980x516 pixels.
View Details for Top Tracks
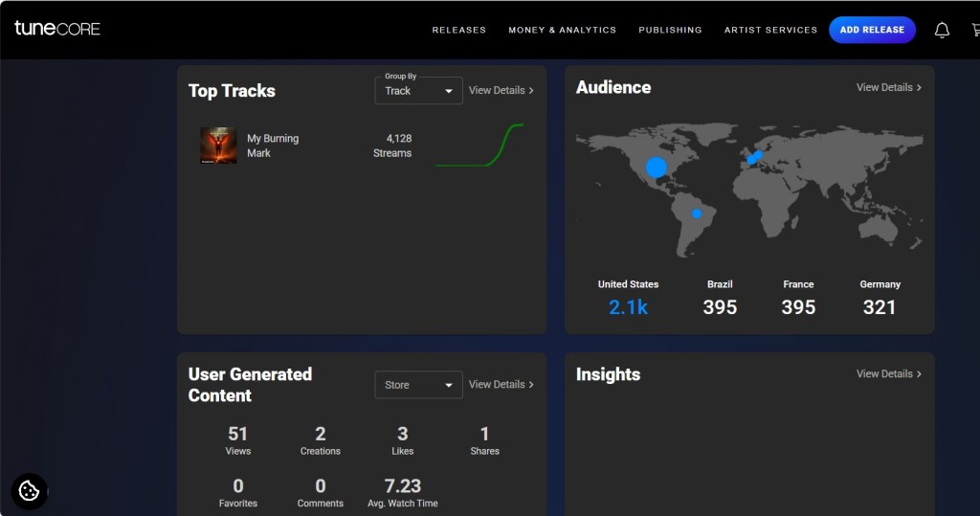[501, 90]
